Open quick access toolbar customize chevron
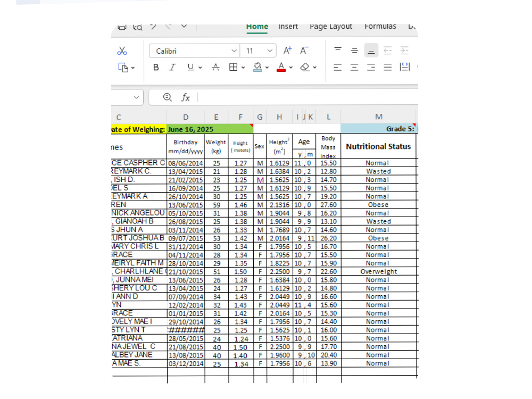Image resolution: width=532 pixels, height=399 pixels. pyautogui.click(x=184, y=26)
